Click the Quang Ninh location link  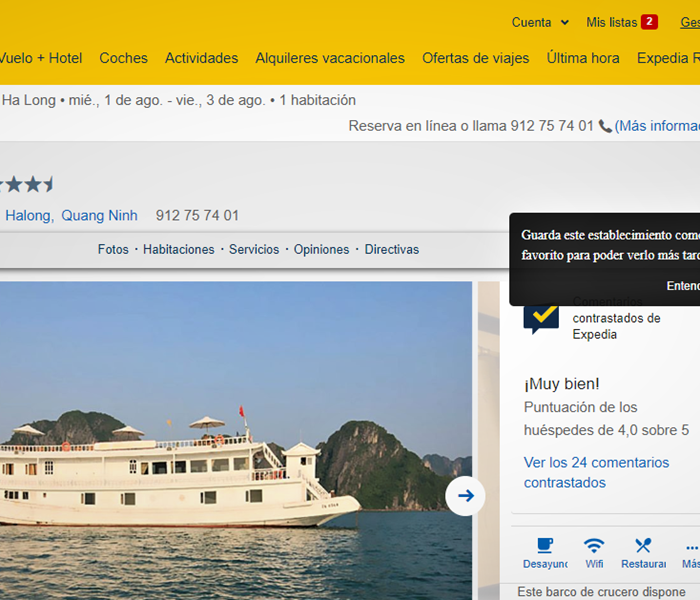99,216
